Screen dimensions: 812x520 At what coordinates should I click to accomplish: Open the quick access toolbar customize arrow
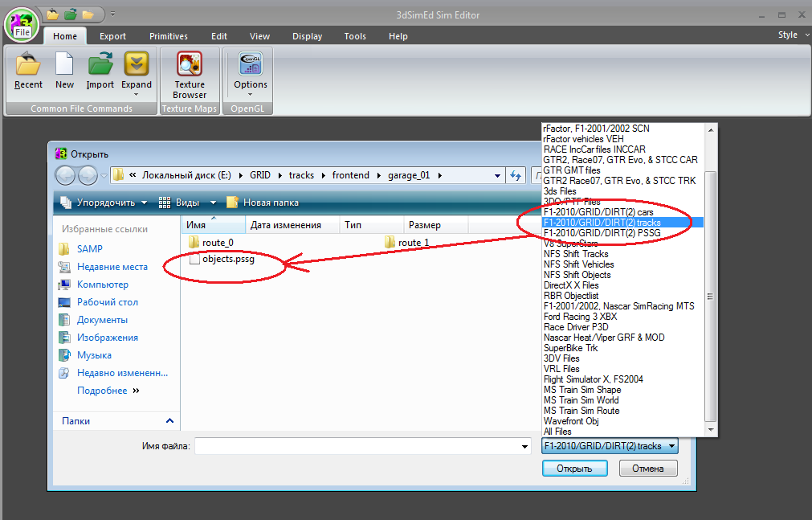point(113,14)
